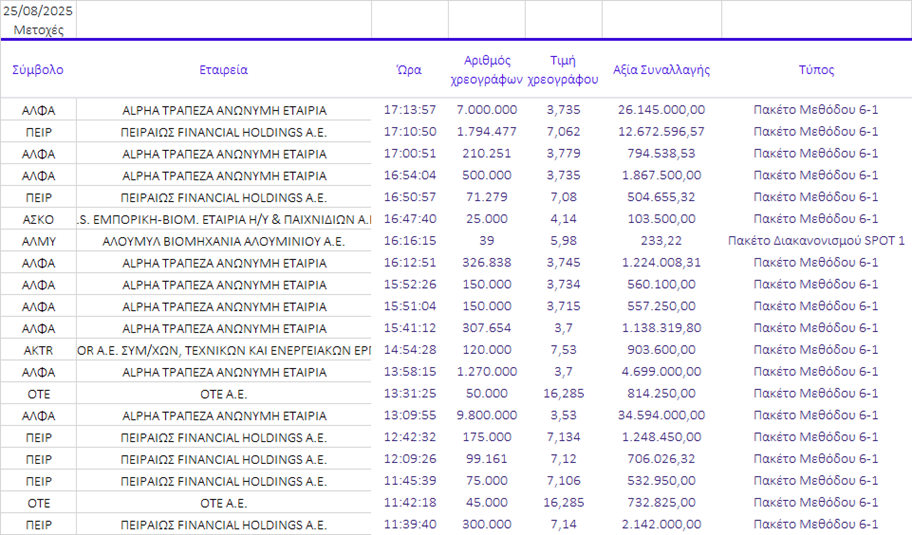Select the price cell 3,715

(x=563, y=306)
